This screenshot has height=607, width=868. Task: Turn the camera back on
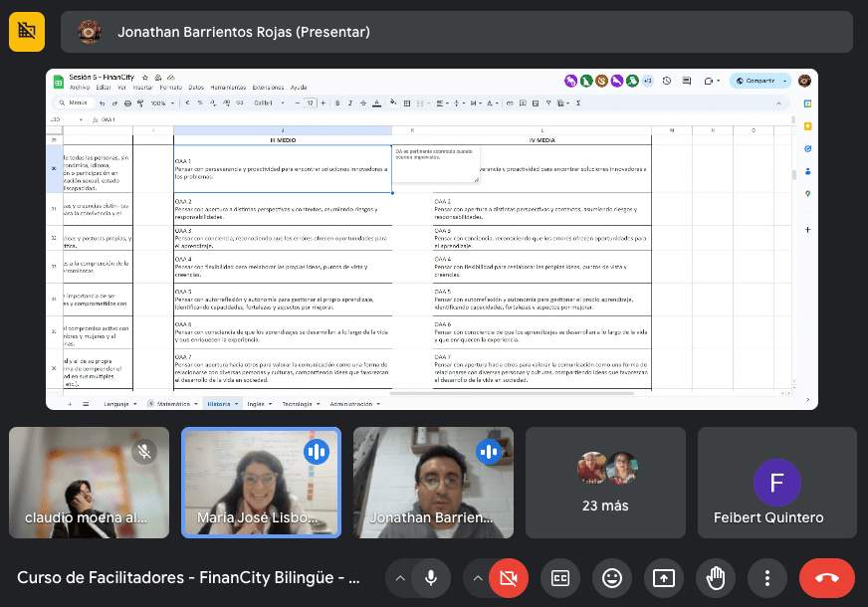[509, 578]
